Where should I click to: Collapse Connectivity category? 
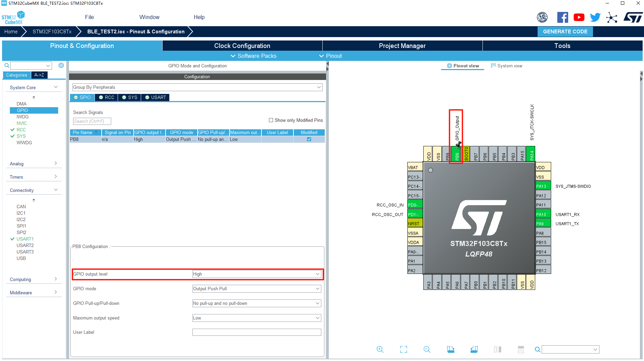[34, 190]
